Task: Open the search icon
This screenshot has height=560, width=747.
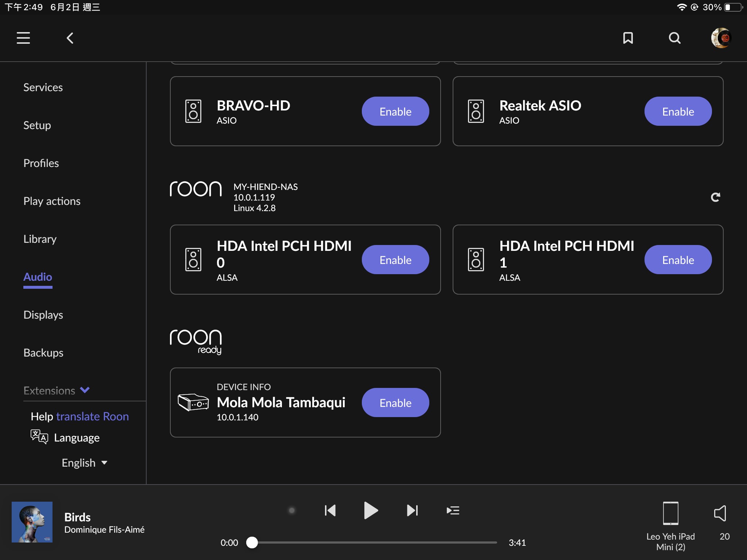Action: click(675, 38)
